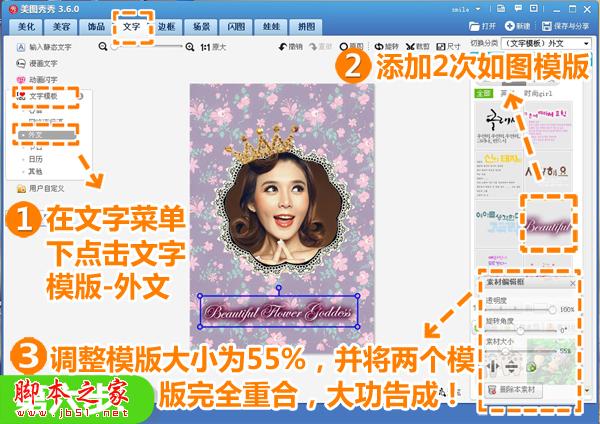
Task: Click the rotation handle above text box
Action: pos(279,288)
